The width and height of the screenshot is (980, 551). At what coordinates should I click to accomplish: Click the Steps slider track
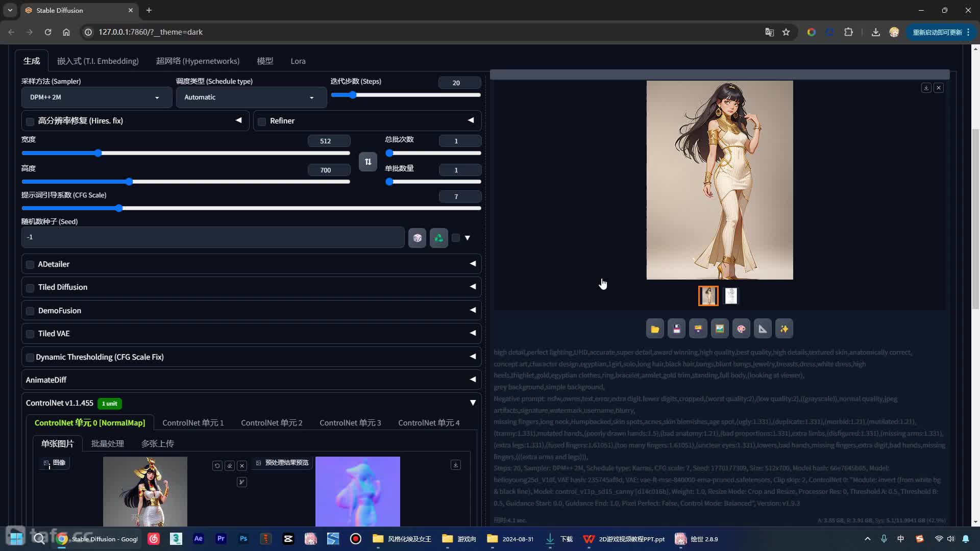(x=406, y=95)
